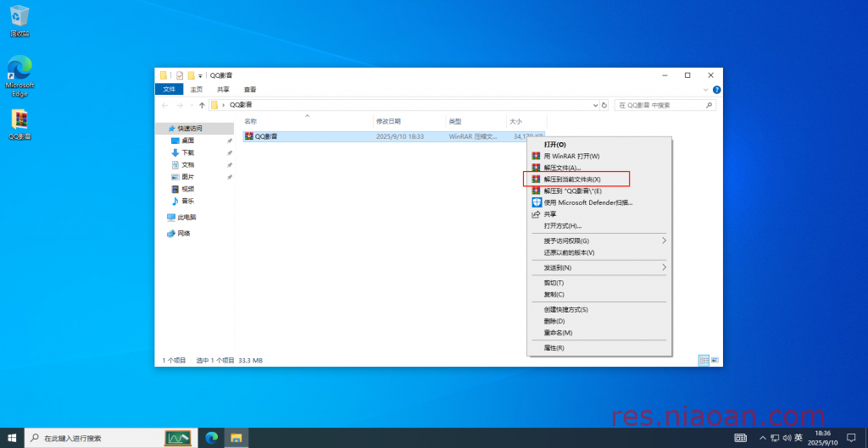Open 共享 ribbon tab

coord(223,90)
